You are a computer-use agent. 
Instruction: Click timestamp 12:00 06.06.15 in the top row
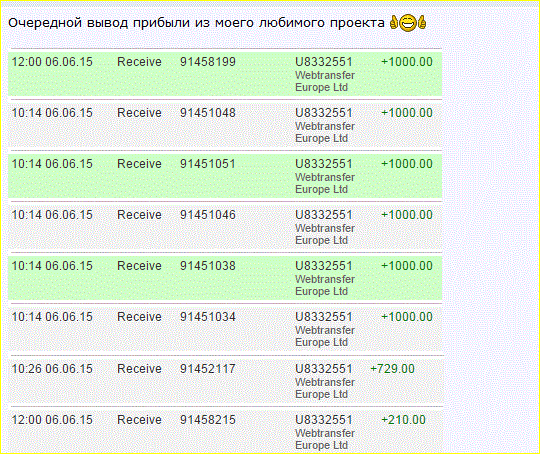pos(52,62)
